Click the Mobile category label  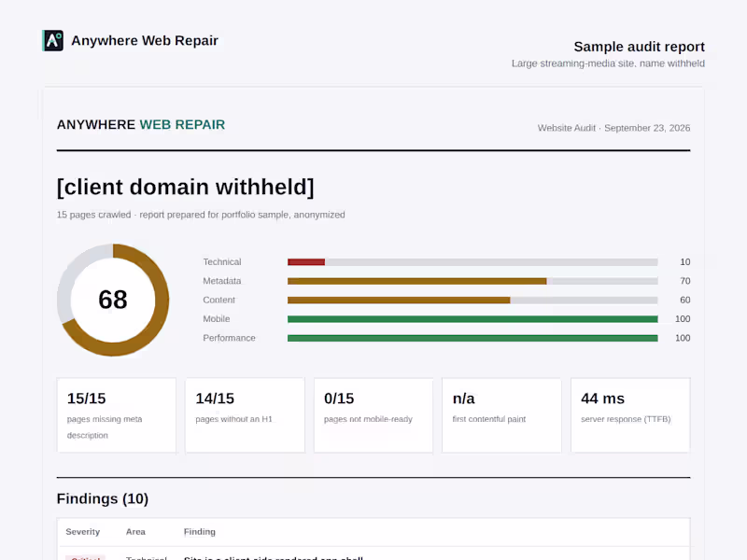coord(217,319)
